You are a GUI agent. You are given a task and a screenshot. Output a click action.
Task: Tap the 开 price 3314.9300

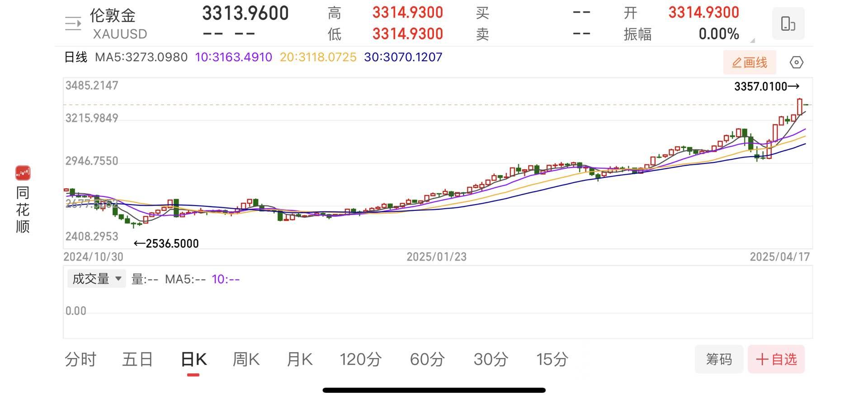click(704, 13)
